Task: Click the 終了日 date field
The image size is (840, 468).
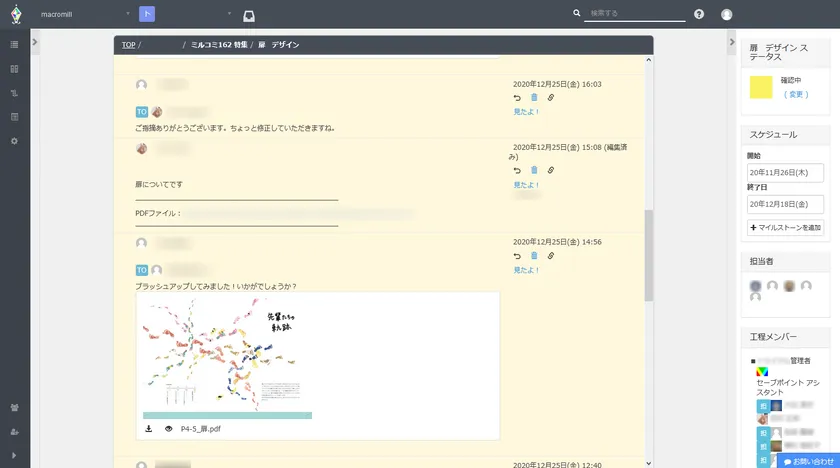Action: (787, 204)
